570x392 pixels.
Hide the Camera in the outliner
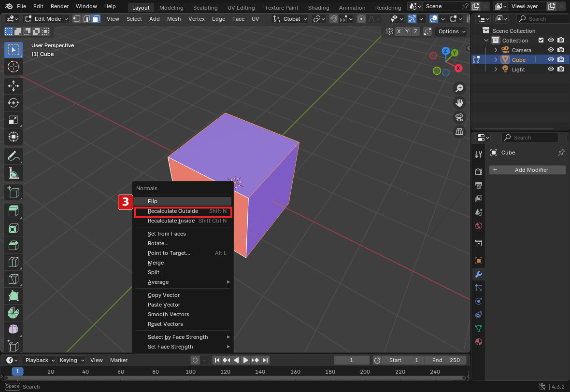551,50
